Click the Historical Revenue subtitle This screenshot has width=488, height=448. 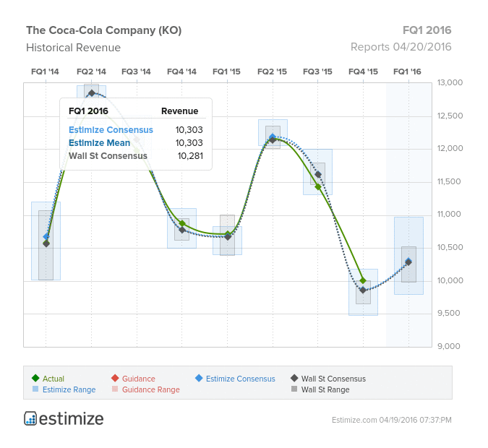[x=74, y=48]
